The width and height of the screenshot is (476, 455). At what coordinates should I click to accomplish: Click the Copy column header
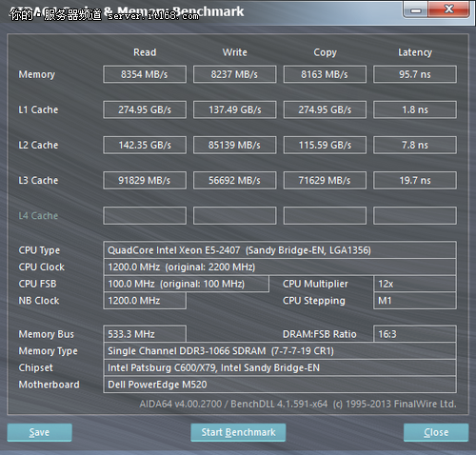(325, 52)
